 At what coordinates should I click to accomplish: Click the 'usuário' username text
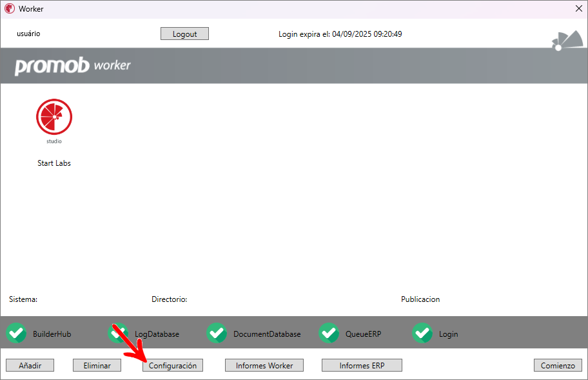click(x=28, y=34)
